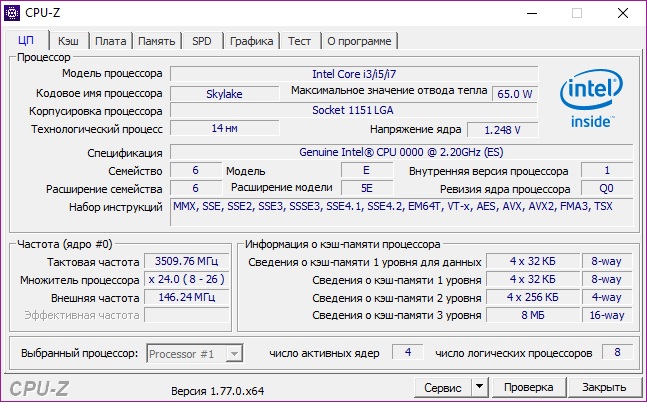Image resolution: width=647 pixels, height=403 pixels.
Task: Expand the Сервис dropdown arrow
Action: coord(479,388)
